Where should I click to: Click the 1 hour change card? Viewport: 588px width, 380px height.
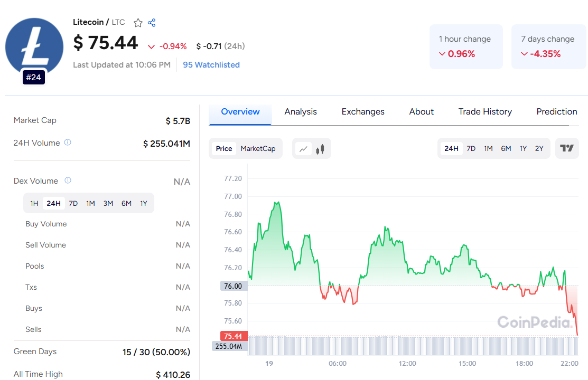pyautogui.click(x=466, y=46)
